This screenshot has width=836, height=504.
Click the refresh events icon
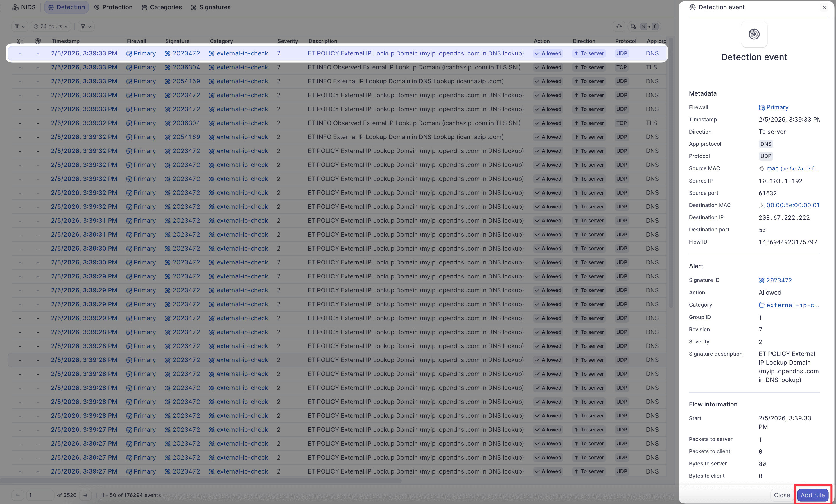coord(619,26)
